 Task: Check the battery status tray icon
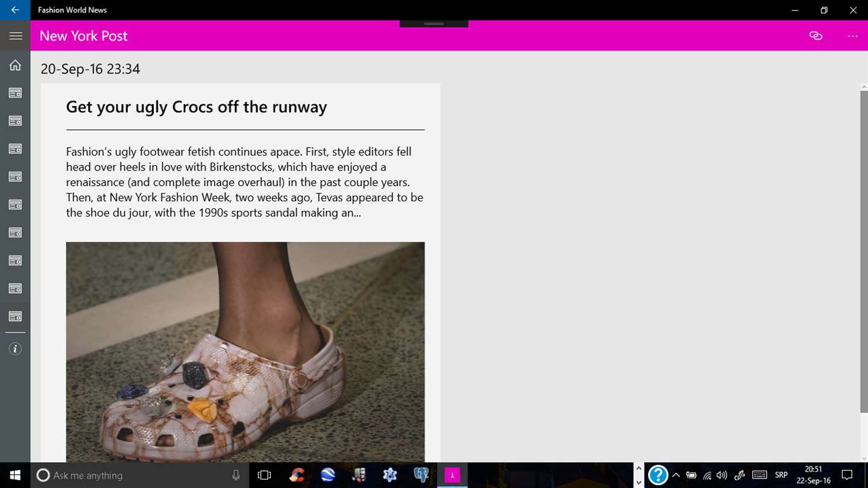coord(691,475)
